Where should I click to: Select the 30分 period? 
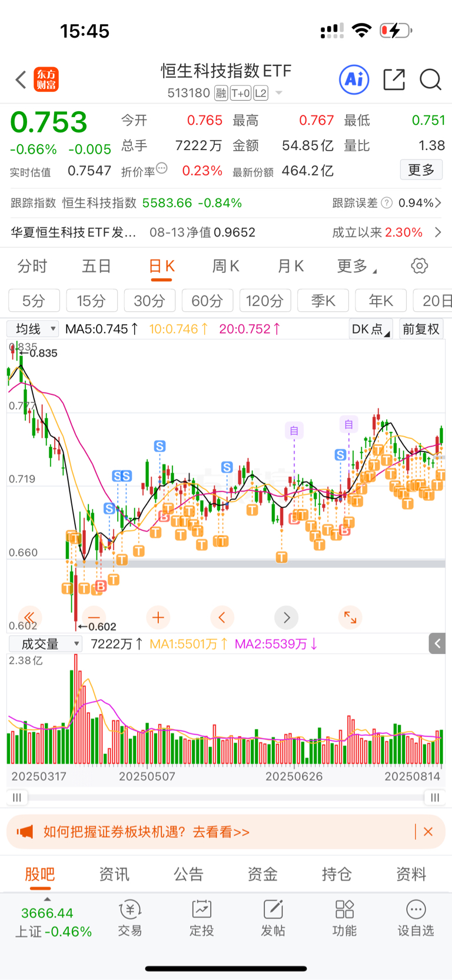pos(149,301)
